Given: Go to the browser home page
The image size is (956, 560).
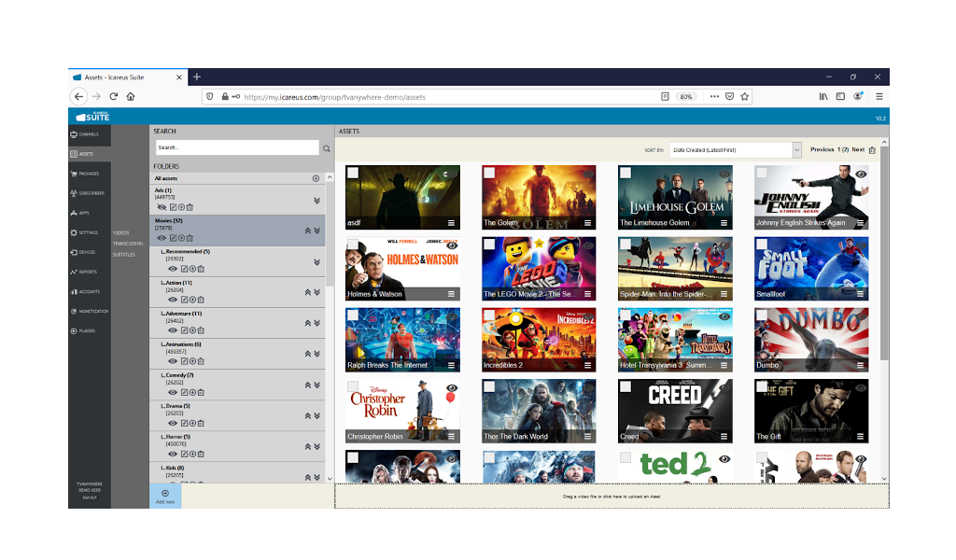Looking at the screenshot, I should pos(131,96).
